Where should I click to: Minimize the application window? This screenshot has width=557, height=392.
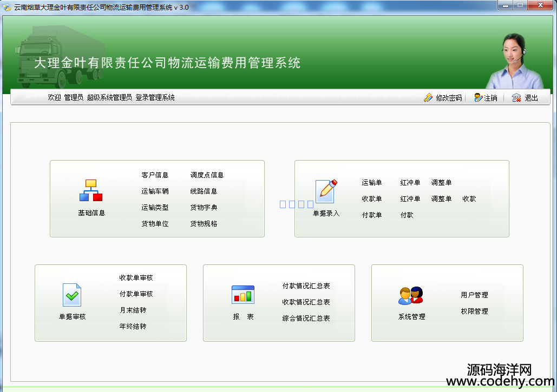505,5
